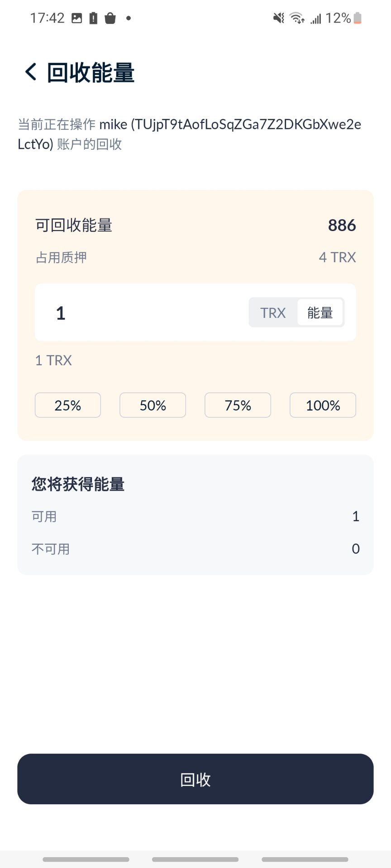Screen dimensions: 391x868
Task: Select the 25% amount option
Action: 68,405
